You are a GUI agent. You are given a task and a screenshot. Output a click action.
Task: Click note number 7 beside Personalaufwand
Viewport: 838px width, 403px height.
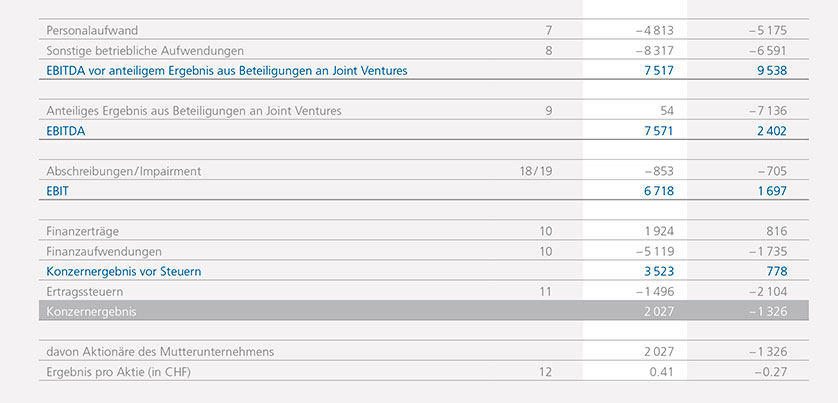(548, 30)
